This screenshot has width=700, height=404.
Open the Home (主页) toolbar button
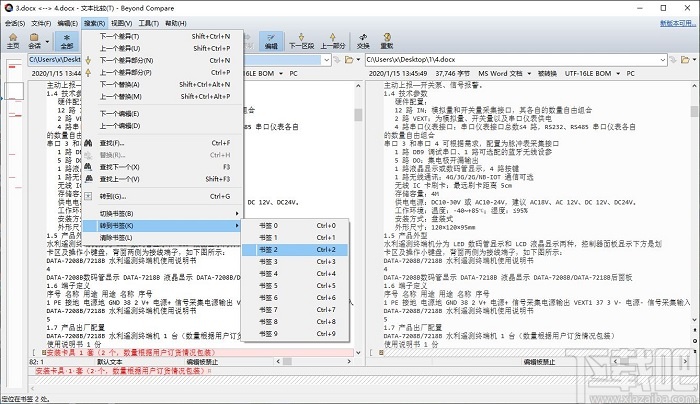[x=13, y=41]
